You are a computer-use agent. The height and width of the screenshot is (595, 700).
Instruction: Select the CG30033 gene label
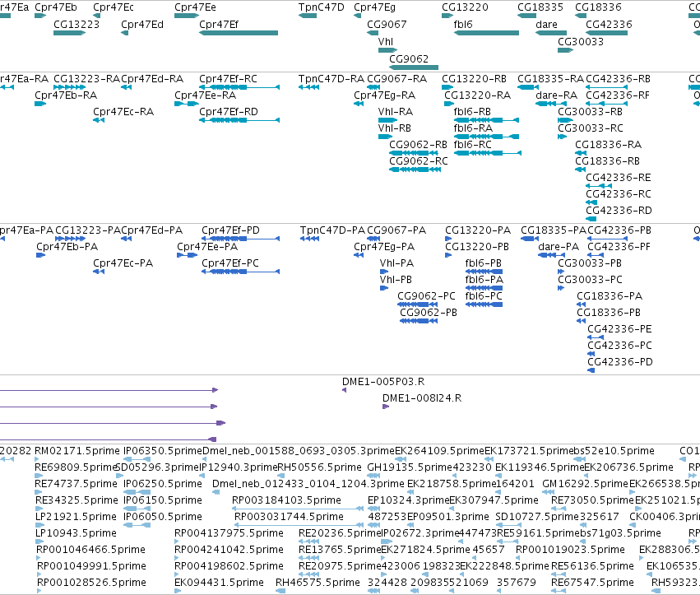[581, 41]
